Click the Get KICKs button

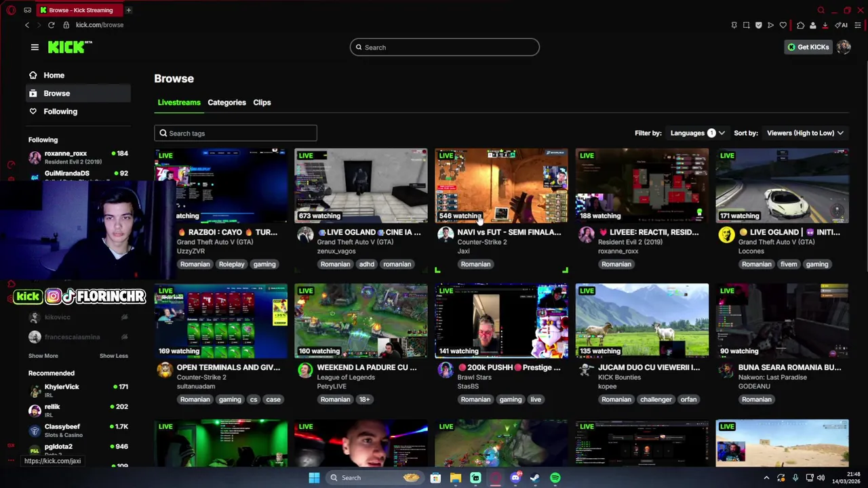808,47
